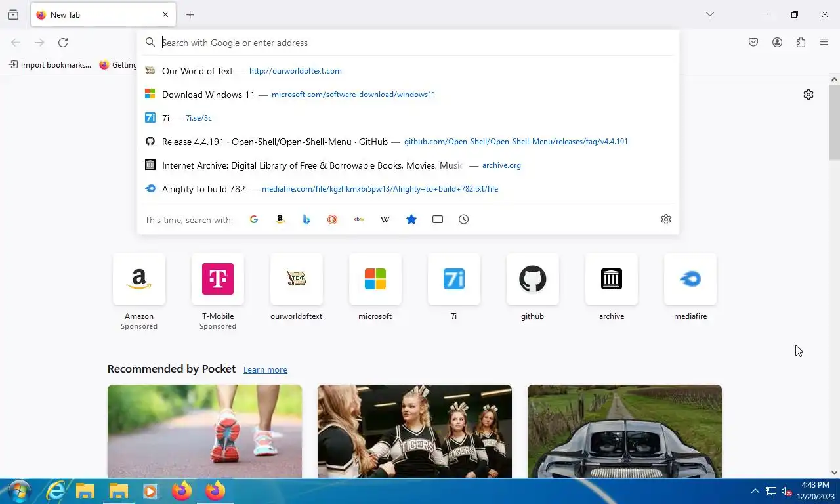Image resolution: width=840 pixels, height=504 pixels.
Task: Search bookmarks with the star icon
Action: [x=411, y=219]
